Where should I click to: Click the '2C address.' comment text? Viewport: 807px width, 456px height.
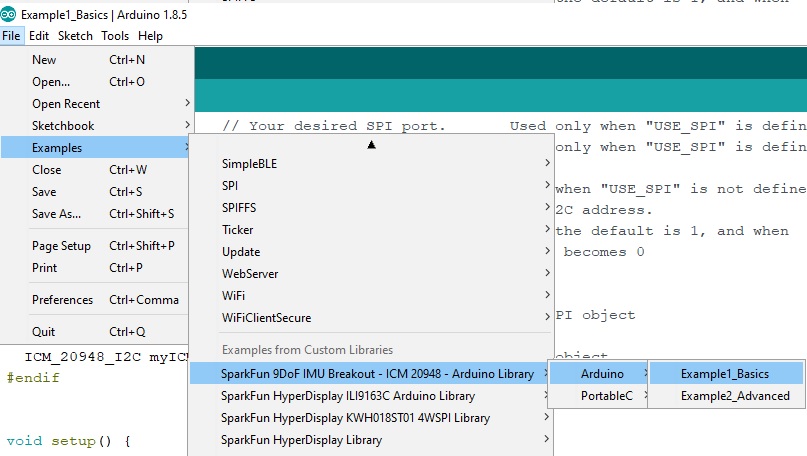click(x=603, y=210)
